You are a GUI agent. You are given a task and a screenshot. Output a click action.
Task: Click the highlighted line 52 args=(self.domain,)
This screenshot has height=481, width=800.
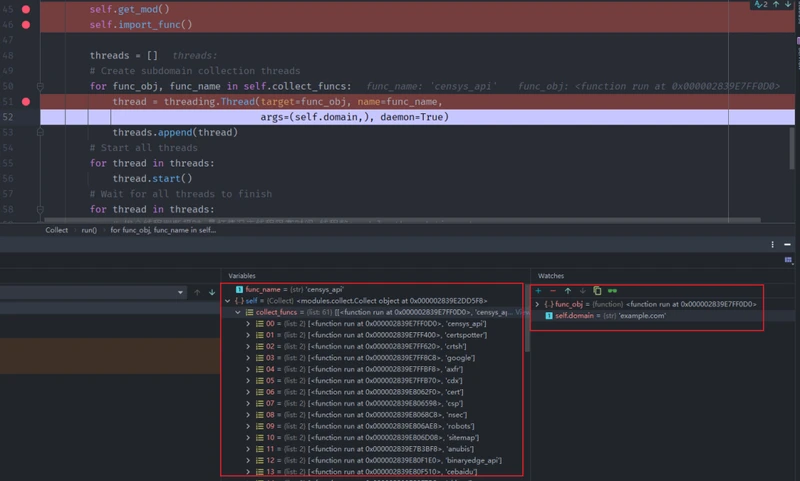(x=417, y=117)
